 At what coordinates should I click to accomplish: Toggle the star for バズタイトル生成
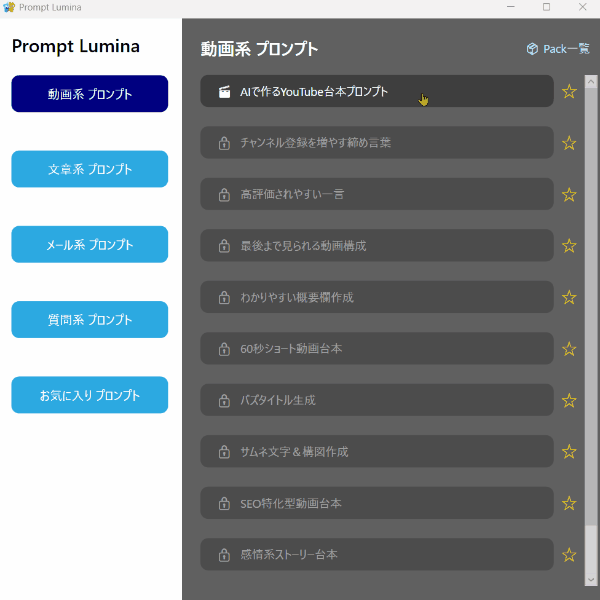click(569, 400)
